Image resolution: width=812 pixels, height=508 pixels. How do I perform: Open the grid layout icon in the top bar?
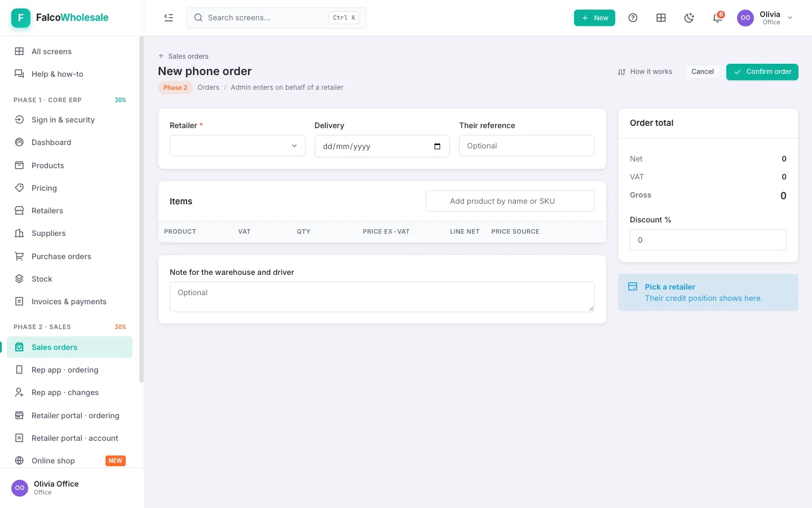coord(661,18)
